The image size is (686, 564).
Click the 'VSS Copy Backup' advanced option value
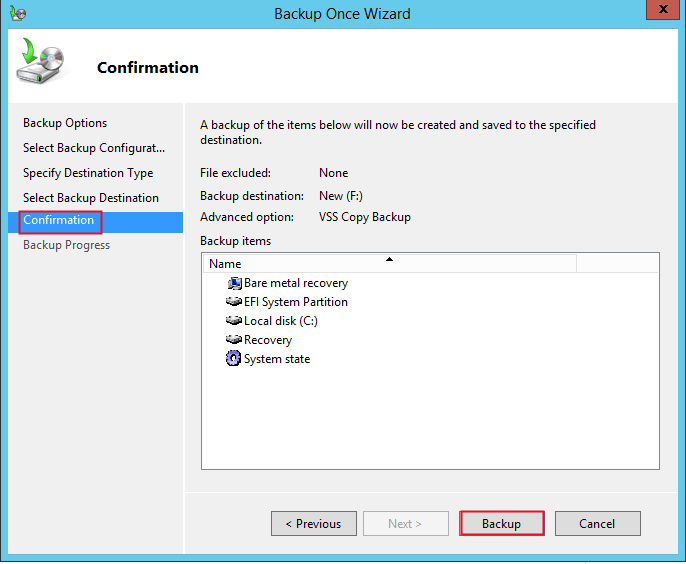365,217
